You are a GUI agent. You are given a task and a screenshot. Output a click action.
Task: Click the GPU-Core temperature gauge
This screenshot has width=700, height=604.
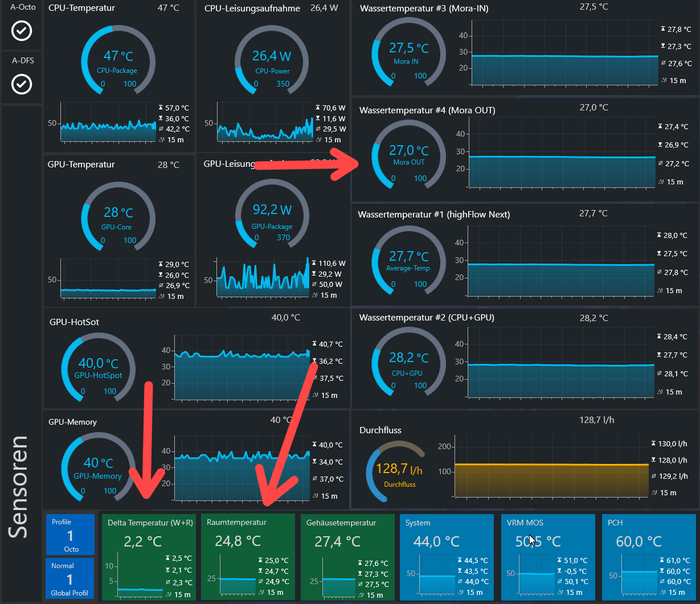tap(118, 217)
